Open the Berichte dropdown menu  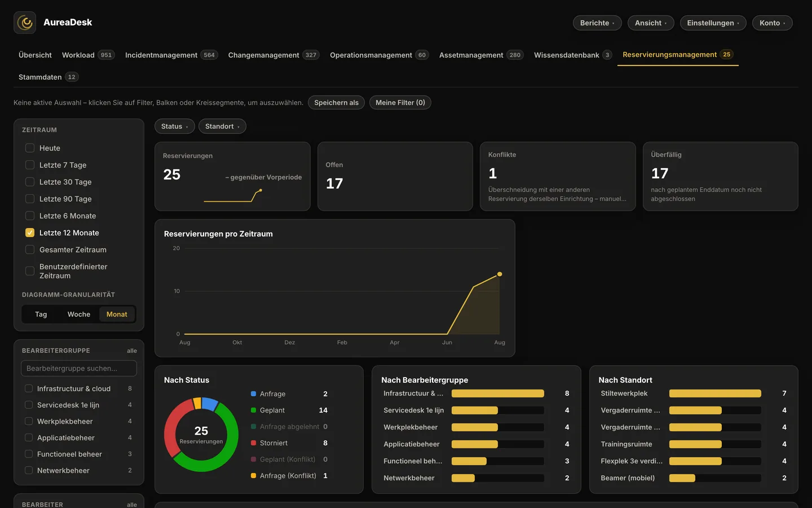597,23
